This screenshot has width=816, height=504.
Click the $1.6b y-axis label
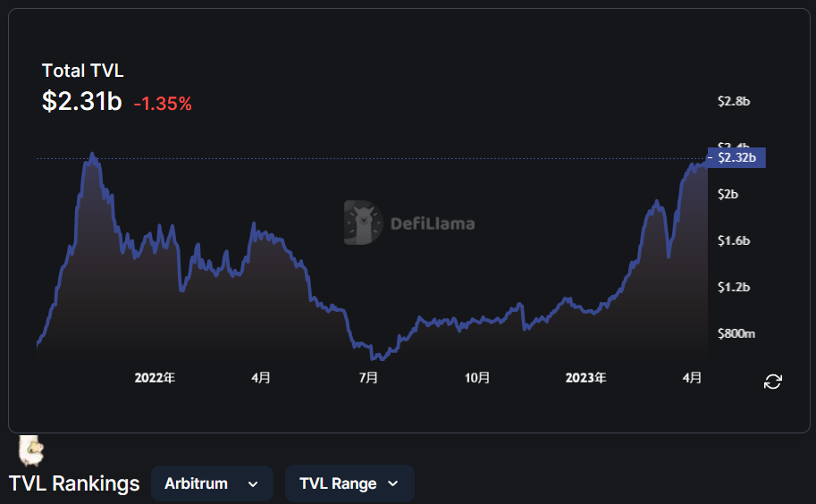tap(734, 240)
